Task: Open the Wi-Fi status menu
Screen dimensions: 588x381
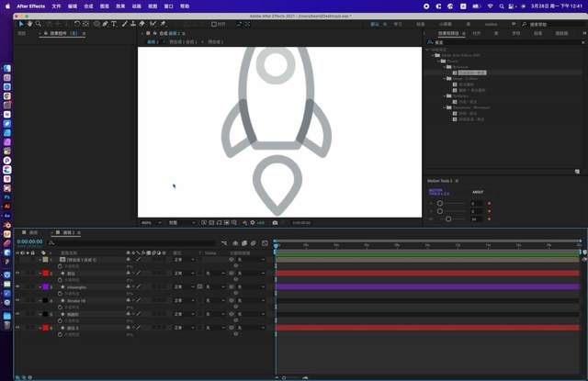Action: 490,6
